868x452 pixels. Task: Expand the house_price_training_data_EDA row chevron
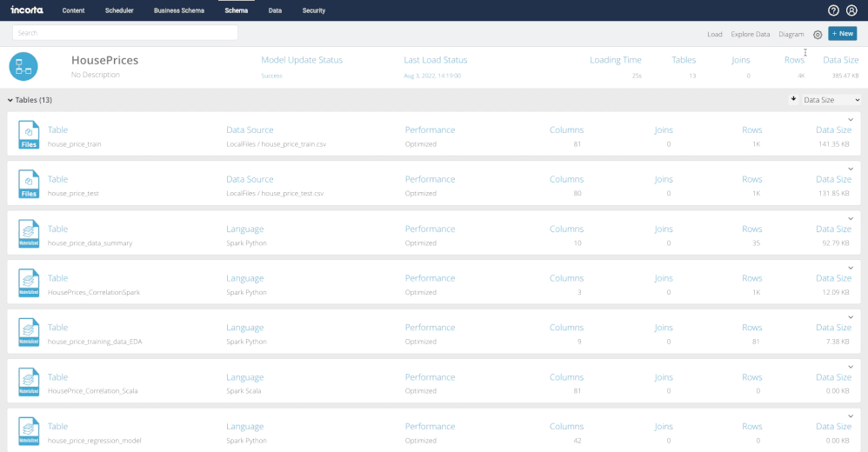(851, 317)
